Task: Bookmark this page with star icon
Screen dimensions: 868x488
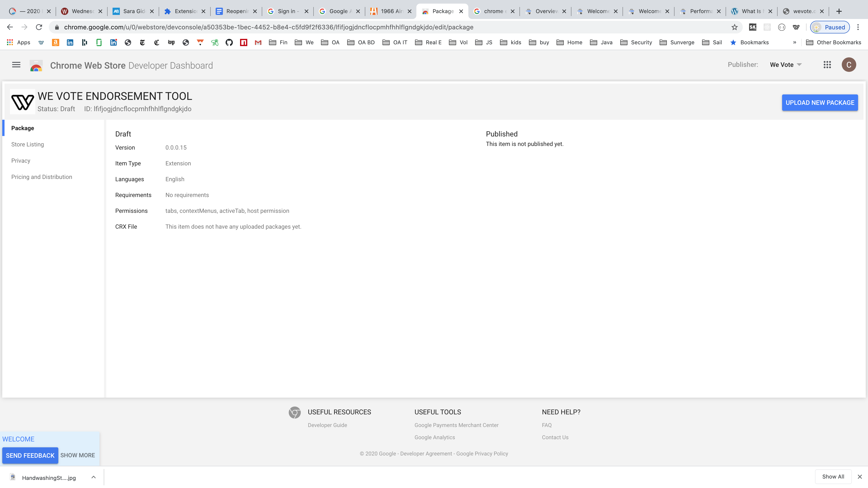Action: [x=735, y=27]
